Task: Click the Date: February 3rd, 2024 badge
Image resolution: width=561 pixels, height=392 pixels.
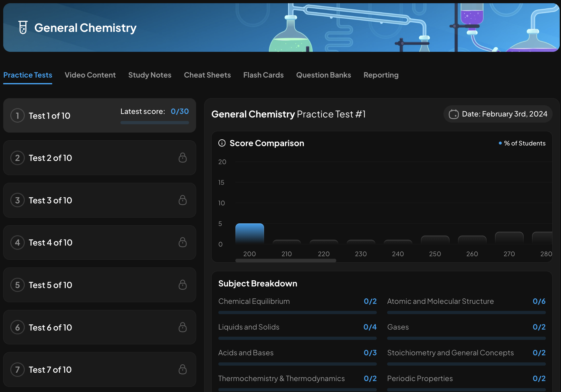Action: pos(498,114)
